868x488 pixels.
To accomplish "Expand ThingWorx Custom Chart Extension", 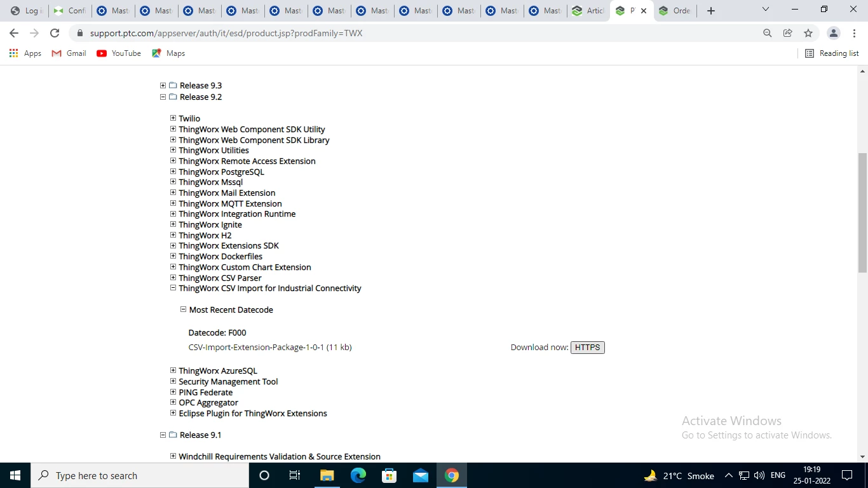I will coord(173,267).
